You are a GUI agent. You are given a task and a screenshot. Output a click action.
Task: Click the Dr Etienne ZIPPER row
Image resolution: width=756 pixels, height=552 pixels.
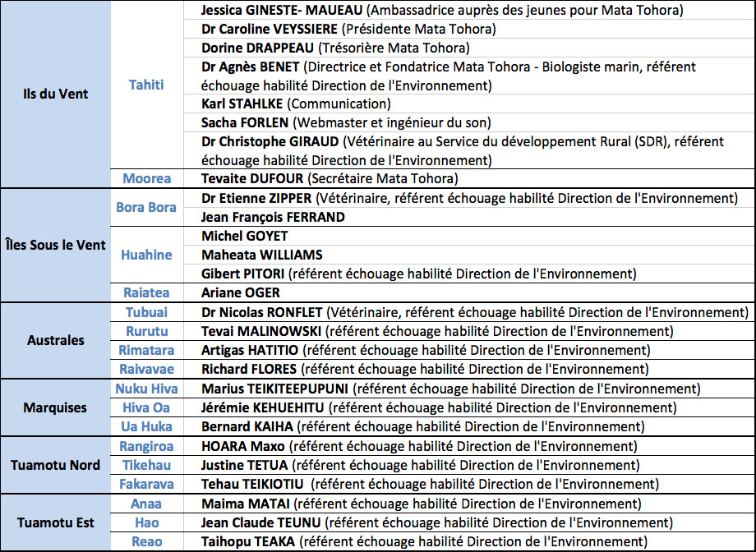[x=469, y=198]
